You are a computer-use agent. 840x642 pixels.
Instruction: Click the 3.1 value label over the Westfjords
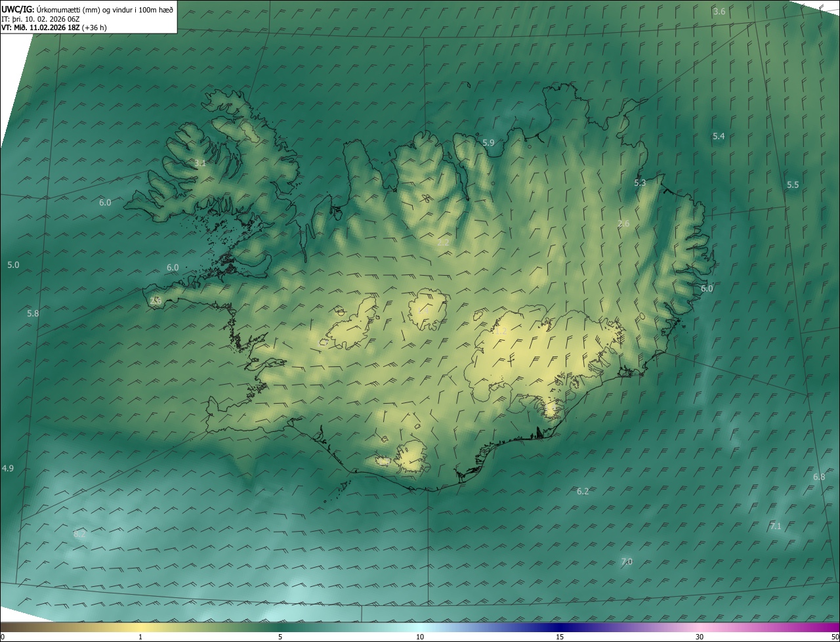(200, 163)
